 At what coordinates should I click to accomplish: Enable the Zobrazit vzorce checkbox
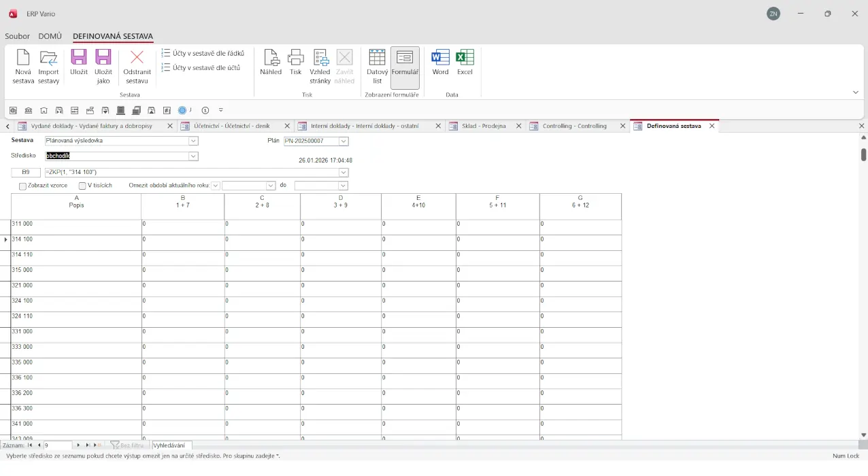coord(23,186)
